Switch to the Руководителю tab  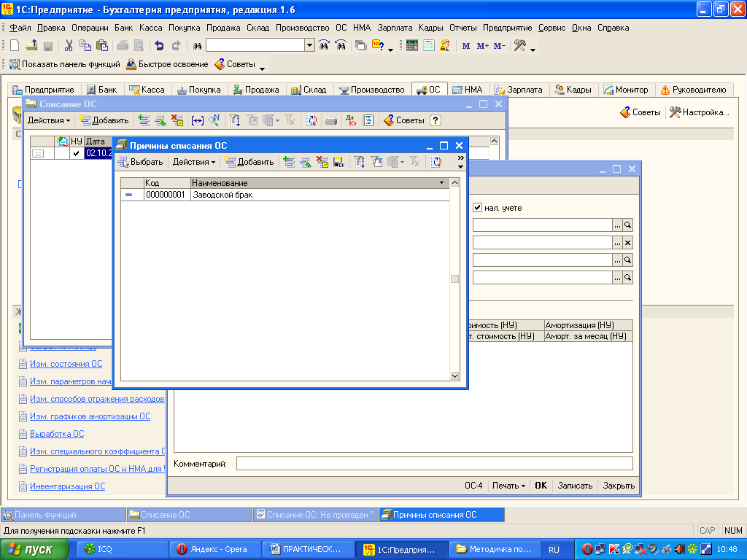[x=694, y=90]
